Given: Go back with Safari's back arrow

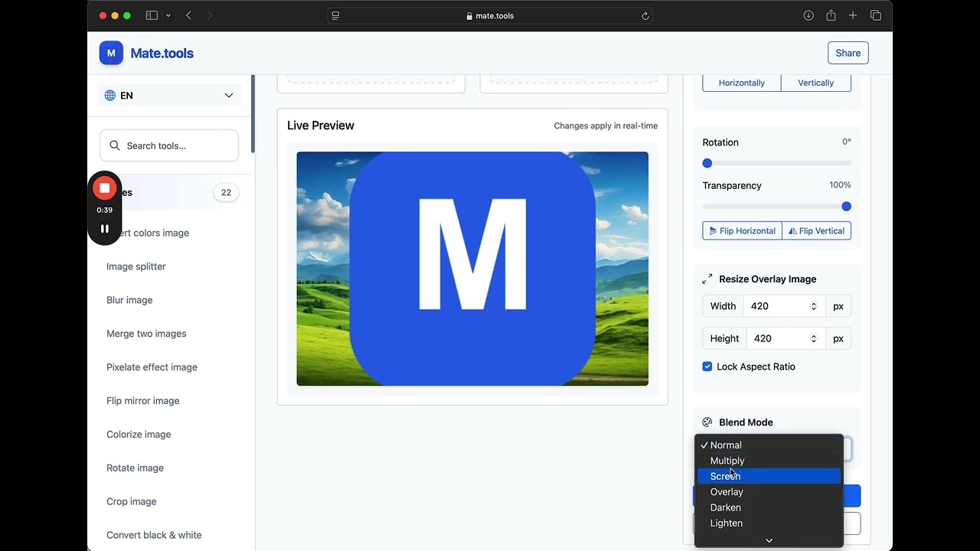Looking at the screenshot, I should [x=188, y=15].
